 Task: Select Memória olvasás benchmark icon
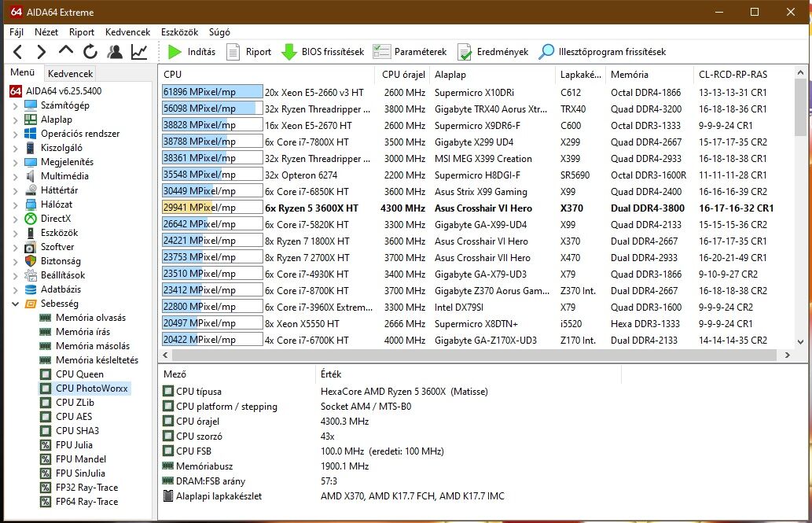[46, 318]
